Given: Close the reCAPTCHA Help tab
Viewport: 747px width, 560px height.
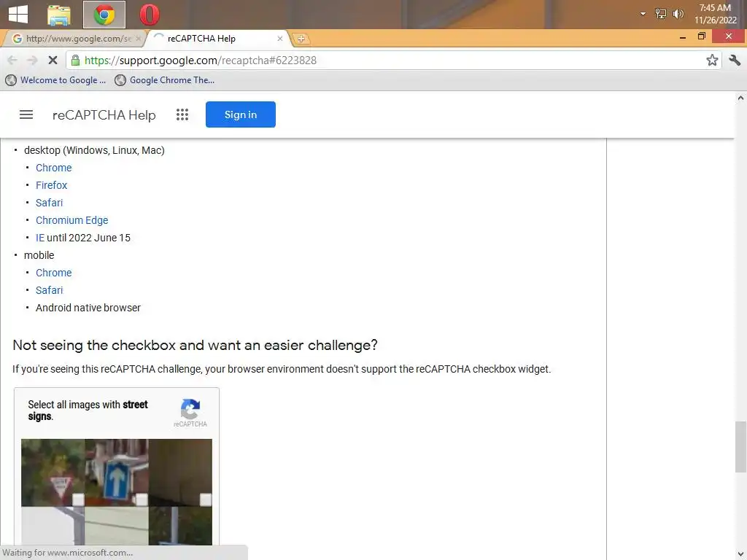Looking at the screenshot, I should 280,39.
